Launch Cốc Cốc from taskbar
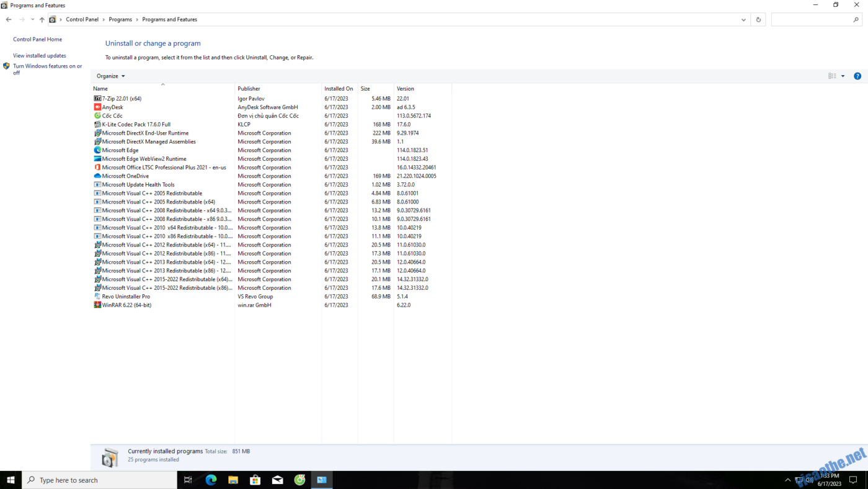 (x=300, y=480)
